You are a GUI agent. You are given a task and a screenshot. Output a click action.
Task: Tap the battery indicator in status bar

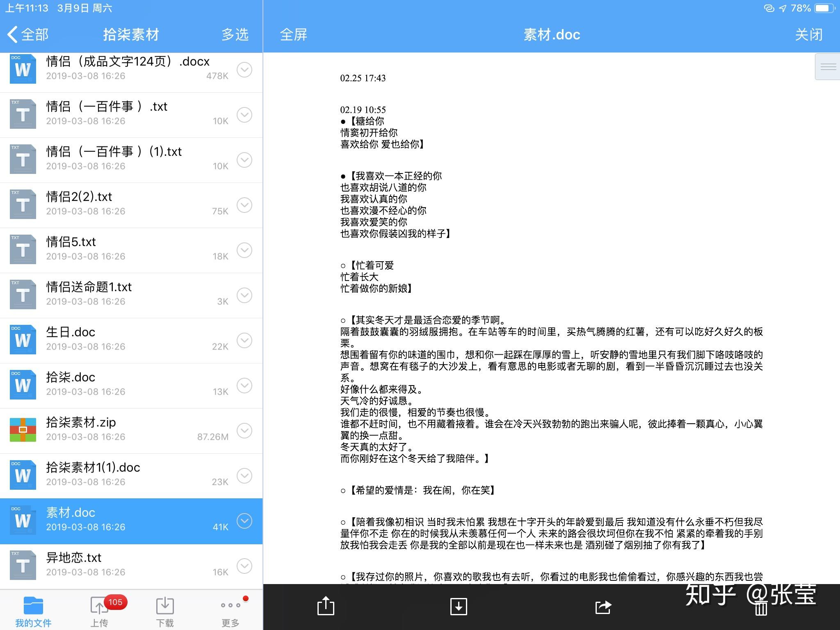(x=824, y=8)
